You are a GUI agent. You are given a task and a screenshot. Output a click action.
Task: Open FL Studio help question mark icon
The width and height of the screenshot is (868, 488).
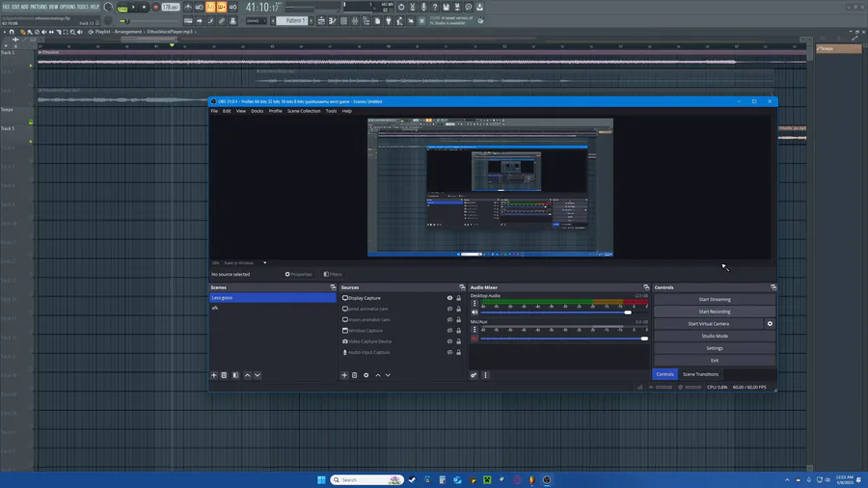[x=435, y=7]
